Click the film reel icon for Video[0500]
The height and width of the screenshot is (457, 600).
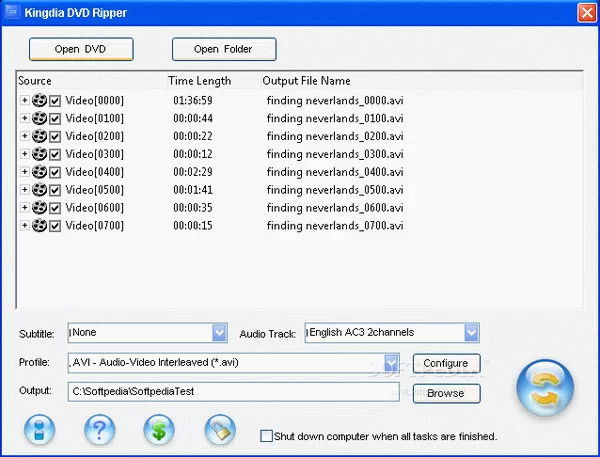[x=39, y=189]
